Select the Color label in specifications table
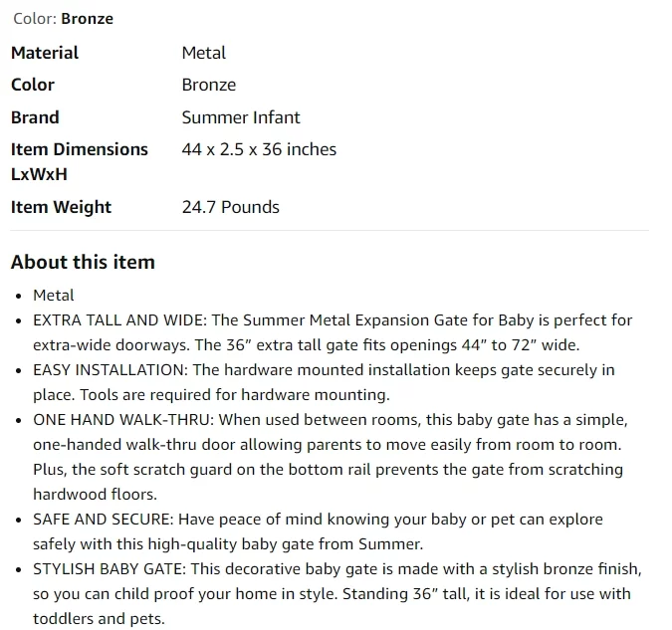 point(33,85)
